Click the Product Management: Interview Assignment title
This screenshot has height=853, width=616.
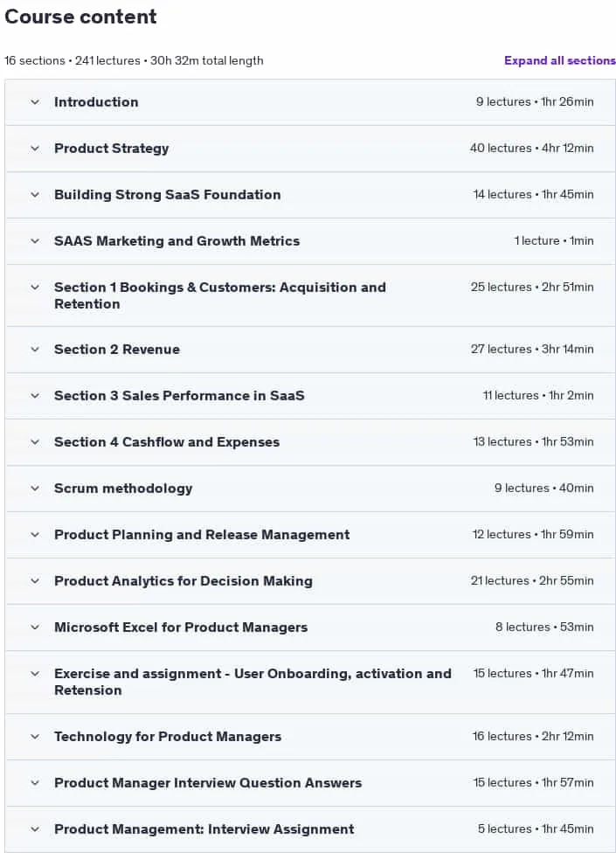pyautogui.click(x=204, y=829)
